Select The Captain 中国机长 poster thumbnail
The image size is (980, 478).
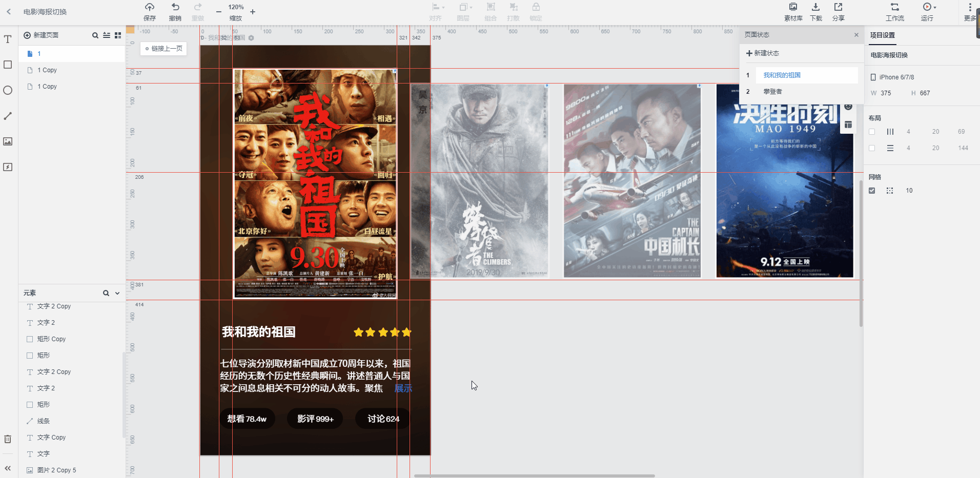(x=632, y=181)
